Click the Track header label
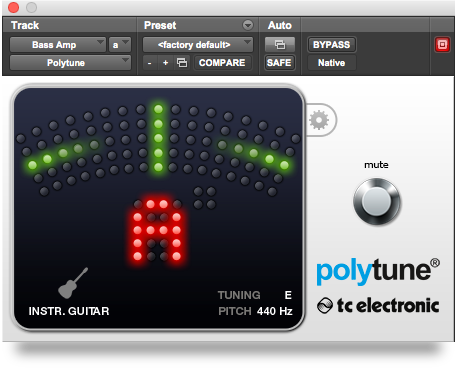This screenshot has height=371, width=458. [25, 25]
